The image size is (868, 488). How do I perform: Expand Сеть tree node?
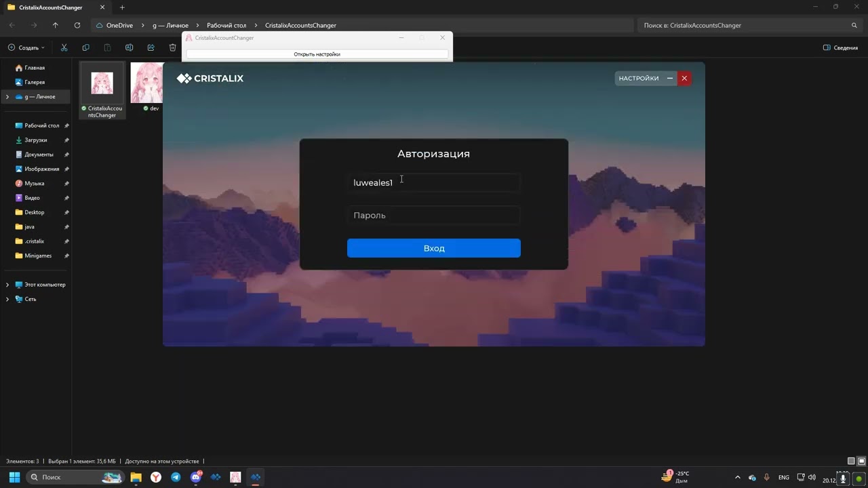[7, 299]
